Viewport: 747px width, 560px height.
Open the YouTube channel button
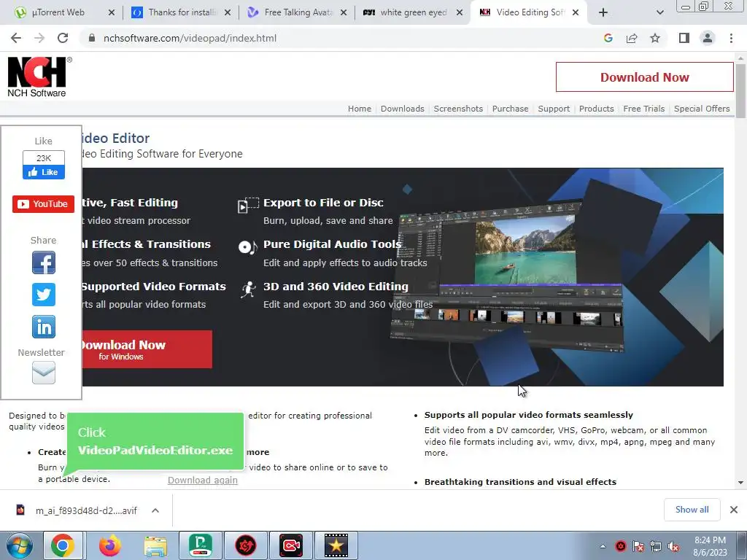(x=43, y=204)
